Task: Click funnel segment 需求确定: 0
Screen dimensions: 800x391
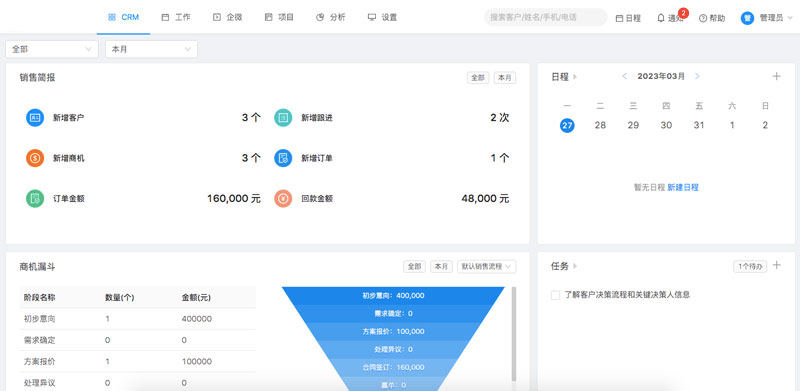Action: [393, 313]
